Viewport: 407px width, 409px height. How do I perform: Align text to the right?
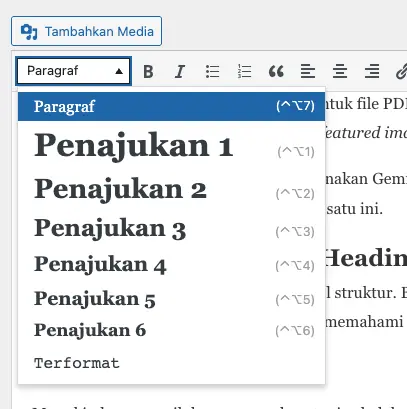(372, 71)
